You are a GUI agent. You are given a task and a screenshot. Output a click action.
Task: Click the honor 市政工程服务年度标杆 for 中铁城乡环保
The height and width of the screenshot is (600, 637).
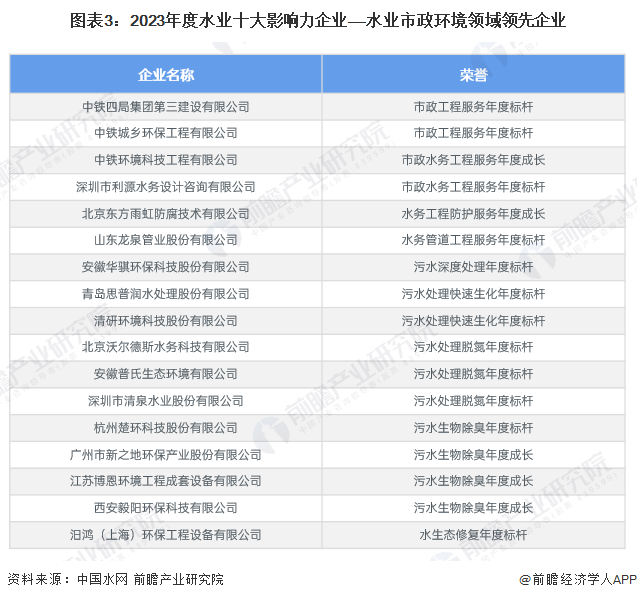click(x=473, y=133)
